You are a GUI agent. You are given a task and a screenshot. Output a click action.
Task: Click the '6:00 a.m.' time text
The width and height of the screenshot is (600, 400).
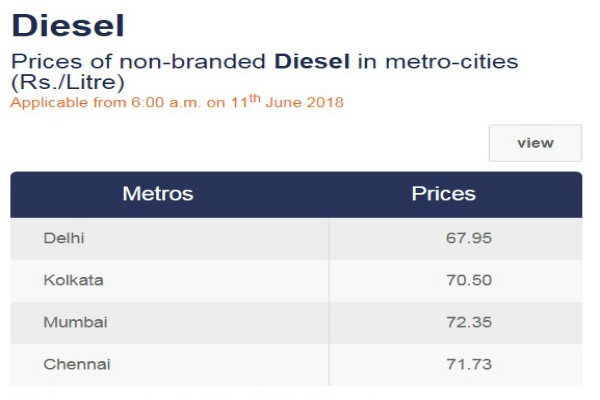[x=166, y=103]
